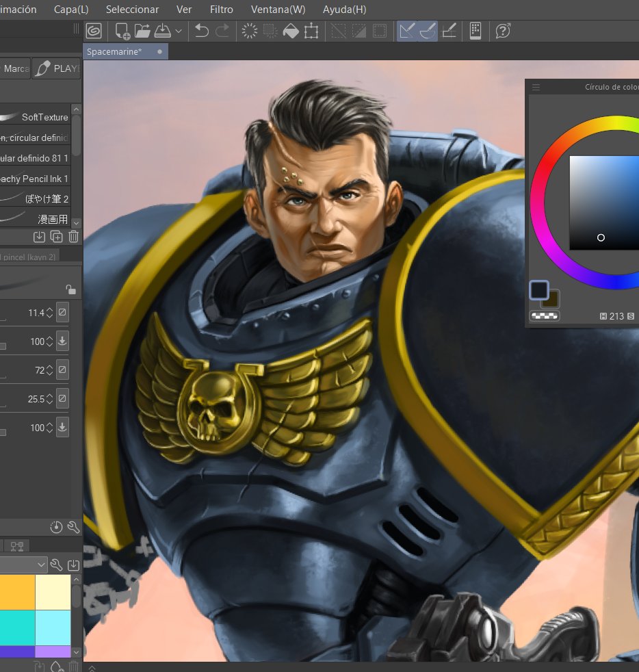Choose the ぼやけ筆 2 brush
Image resolution: width=639 pixels, height=672 pixels.
(x=35, y=199)
